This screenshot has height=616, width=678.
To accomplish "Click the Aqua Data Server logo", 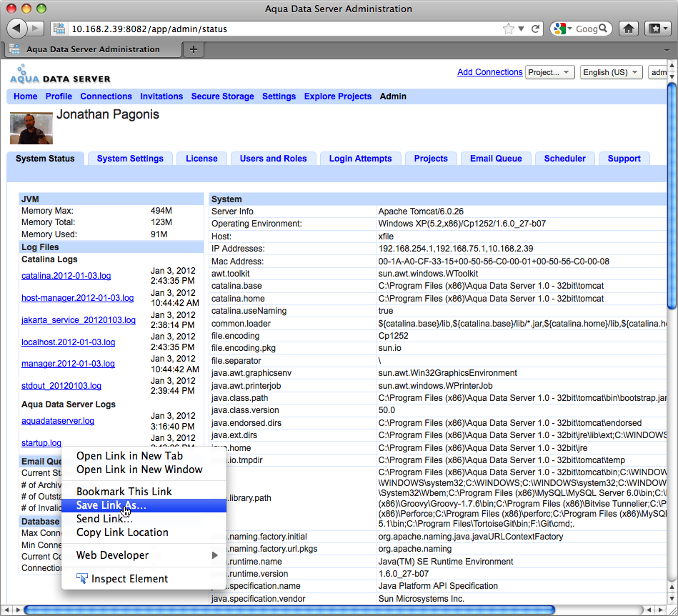I will pos(60,74).
